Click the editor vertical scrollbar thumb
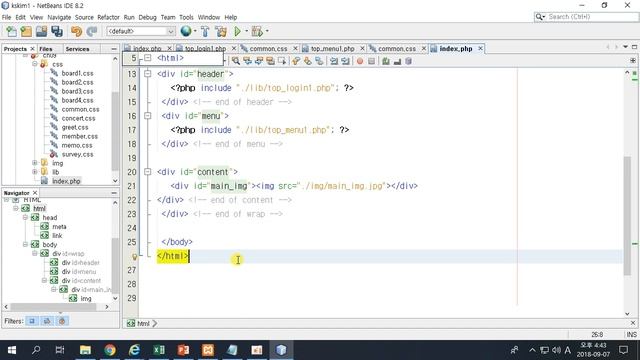 (627, 216)
